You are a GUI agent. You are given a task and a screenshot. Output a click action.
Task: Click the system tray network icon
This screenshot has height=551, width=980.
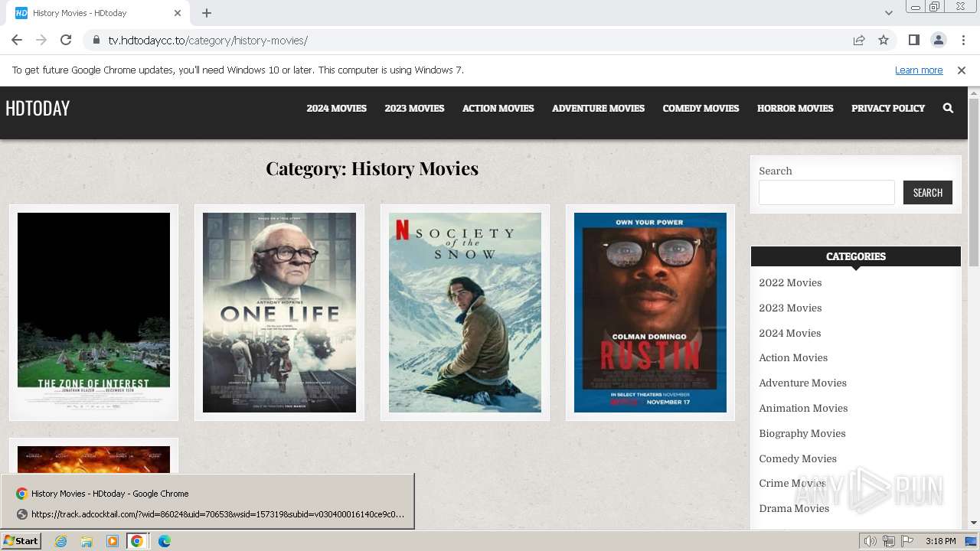pos(889,541)
